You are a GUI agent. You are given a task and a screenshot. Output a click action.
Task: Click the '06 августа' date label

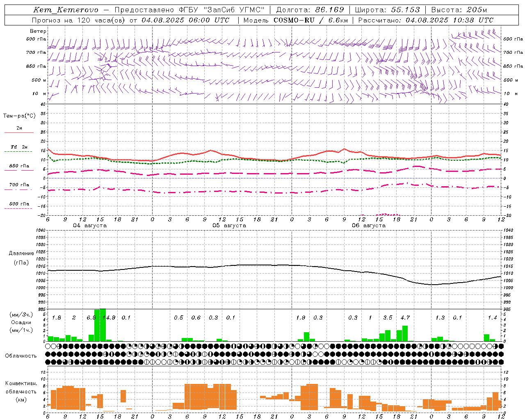click(369, 226)
